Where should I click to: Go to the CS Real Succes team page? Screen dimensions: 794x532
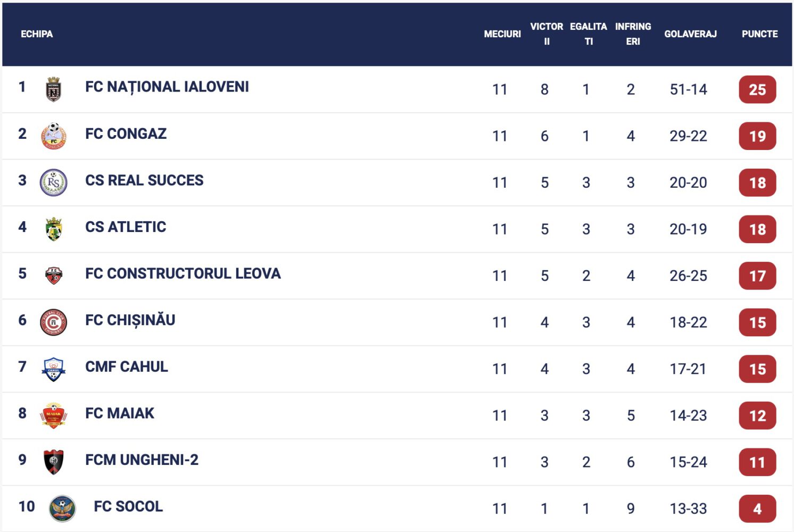pos(144,180)
